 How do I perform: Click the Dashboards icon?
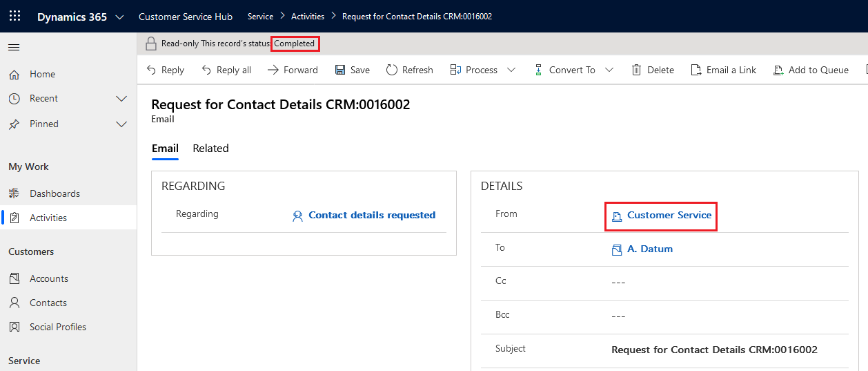pyautogui.click(x=14, y=193)
